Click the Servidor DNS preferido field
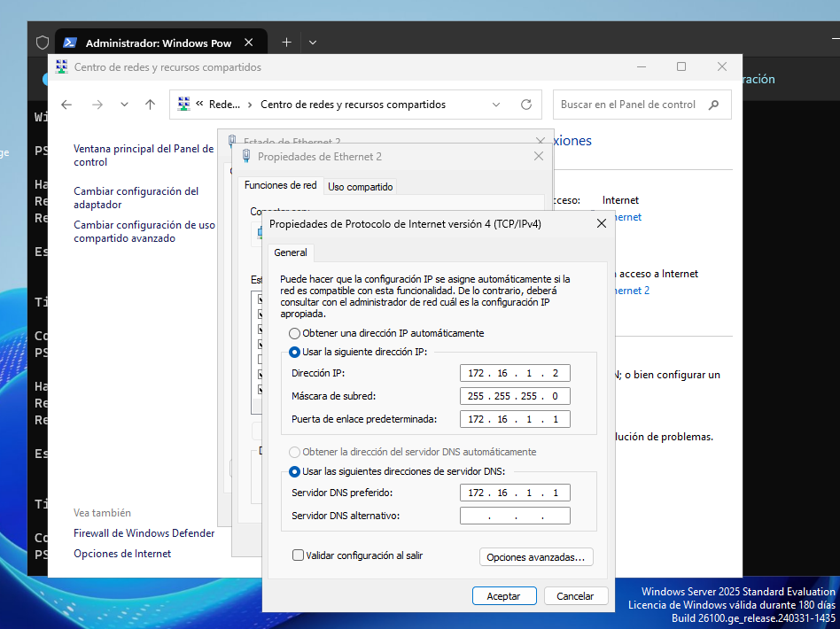840x629 pixels. click(515, 493)
